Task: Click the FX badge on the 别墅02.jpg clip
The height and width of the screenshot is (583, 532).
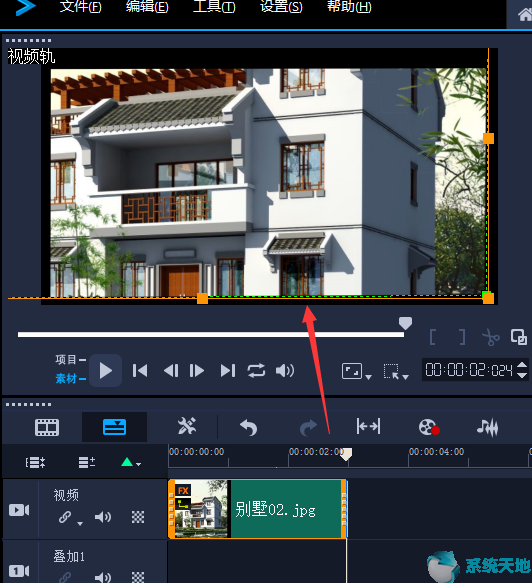Action: [183, 491]
